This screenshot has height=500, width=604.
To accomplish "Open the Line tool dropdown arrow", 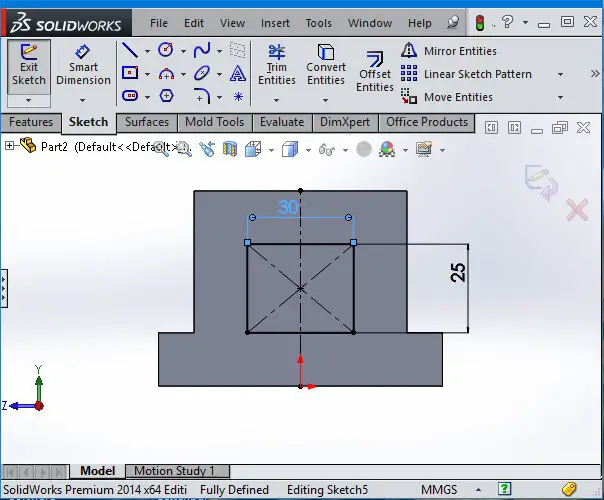I will (148, 51).
